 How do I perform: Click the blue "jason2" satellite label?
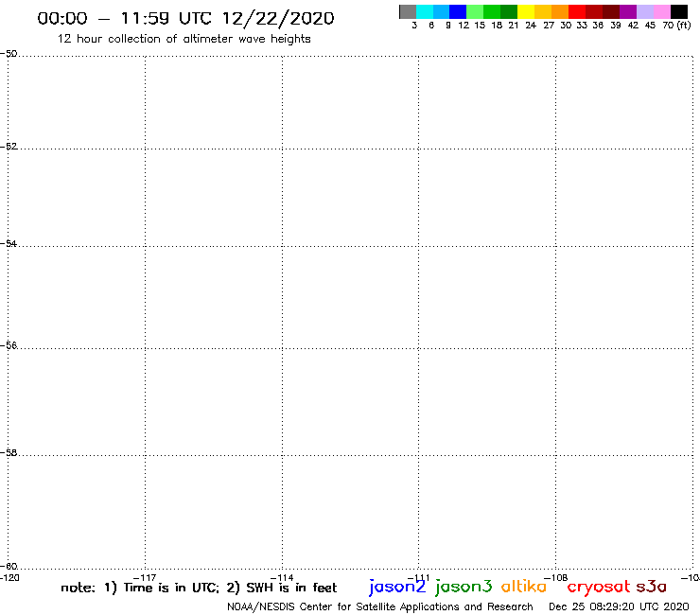click(x=397, y=588)
